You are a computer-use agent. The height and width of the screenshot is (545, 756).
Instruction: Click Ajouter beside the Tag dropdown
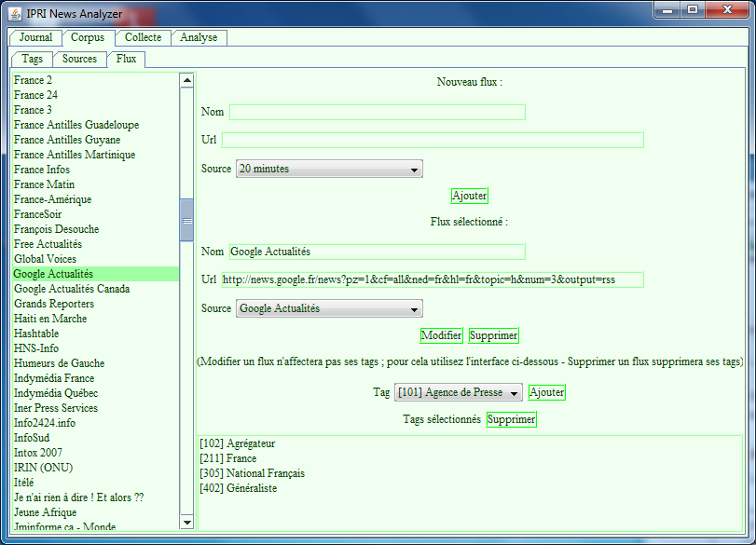546,392
